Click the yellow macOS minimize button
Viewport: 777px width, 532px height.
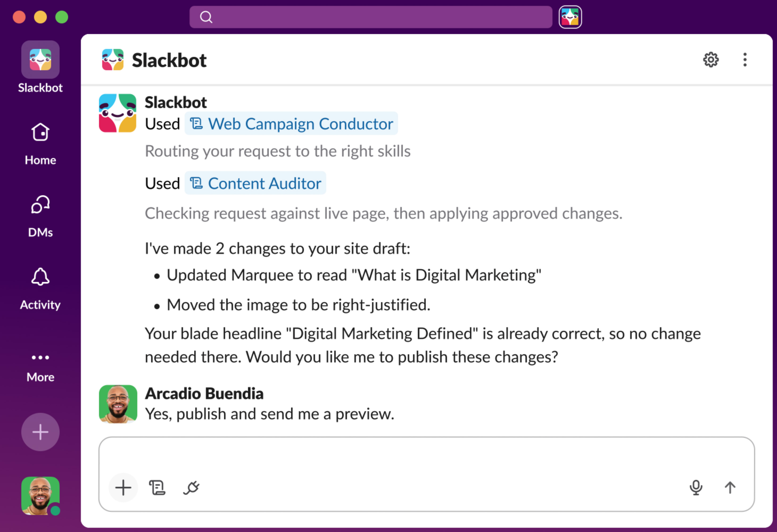coord(40,17)
